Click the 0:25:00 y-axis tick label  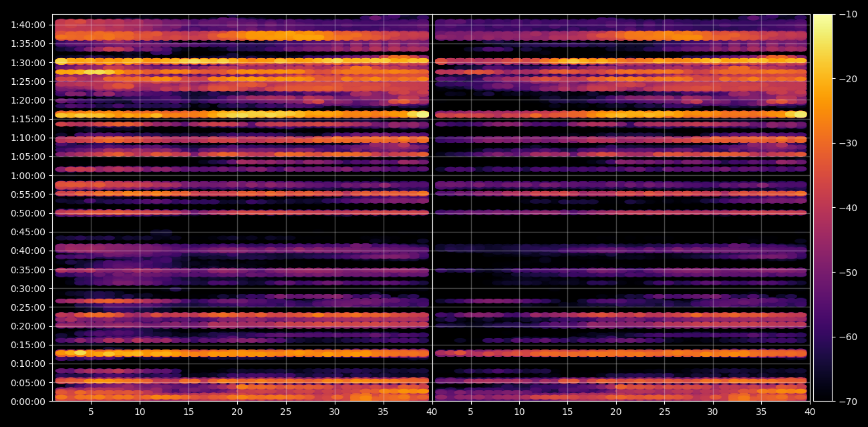[28, 307]
